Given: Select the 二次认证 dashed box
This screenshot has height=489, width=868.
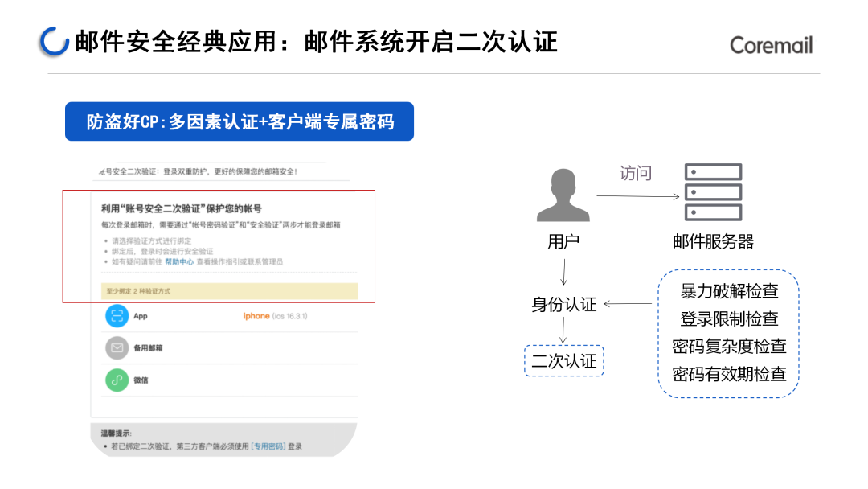Looking at the screenshot, I should click(x=563, y=361).
